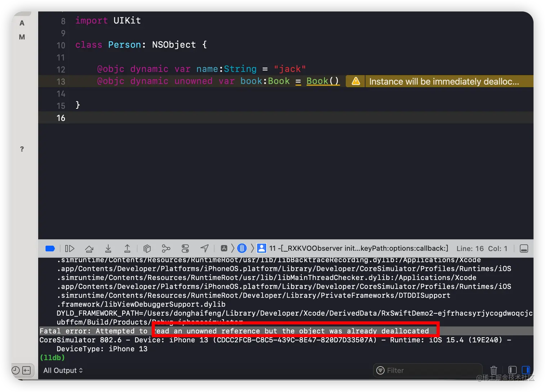This screenshot has width=545, height=392.
Task: Open the All Output console selector
Action: point(63,370)
